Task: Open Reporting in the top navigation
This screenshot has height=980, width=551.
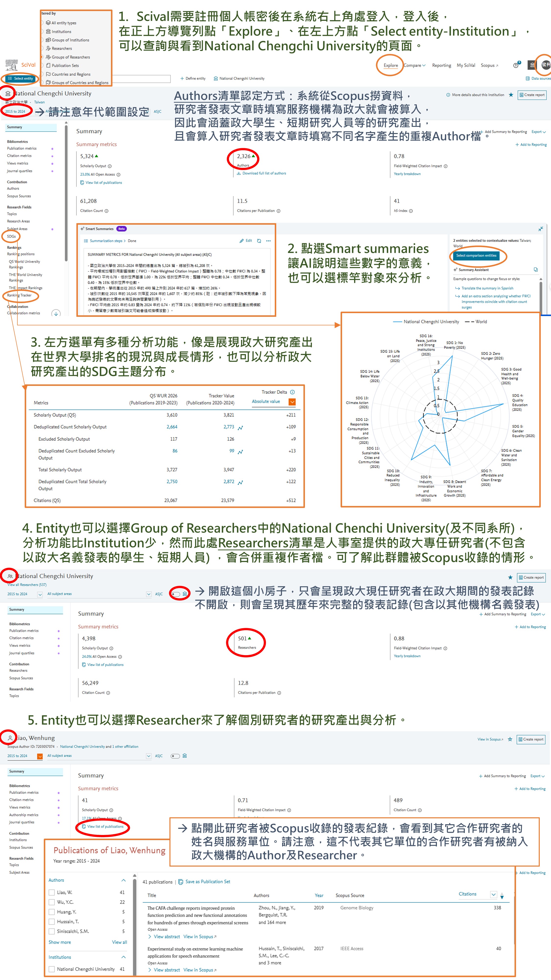Action: (x=442, y=65)
